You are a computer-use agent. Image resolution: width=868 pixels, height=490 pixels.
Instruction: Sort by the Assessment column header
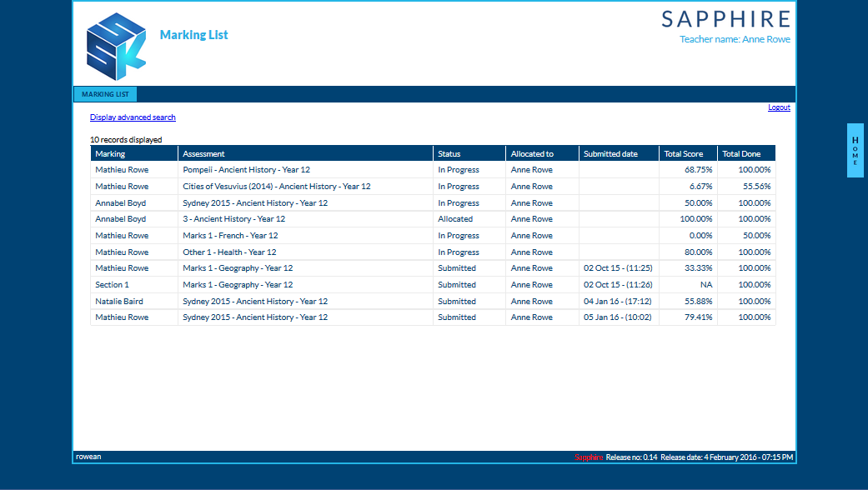tap(305, 153)
